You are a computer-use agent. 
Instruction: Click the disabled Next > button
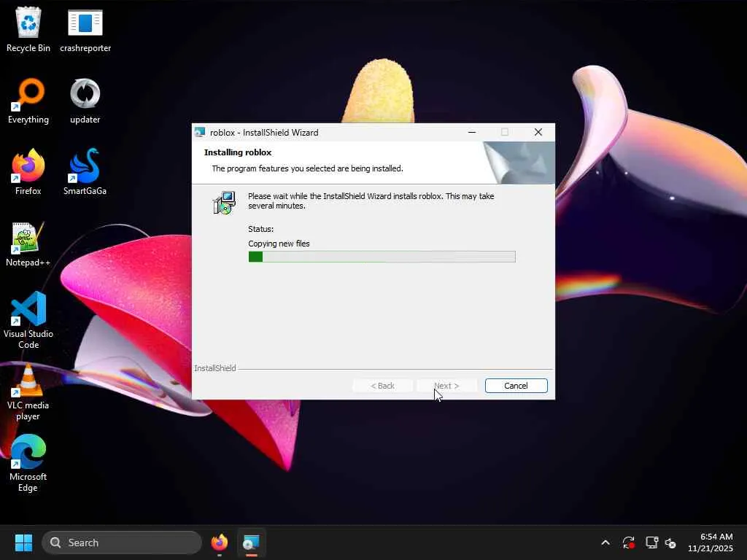(446, 386)
